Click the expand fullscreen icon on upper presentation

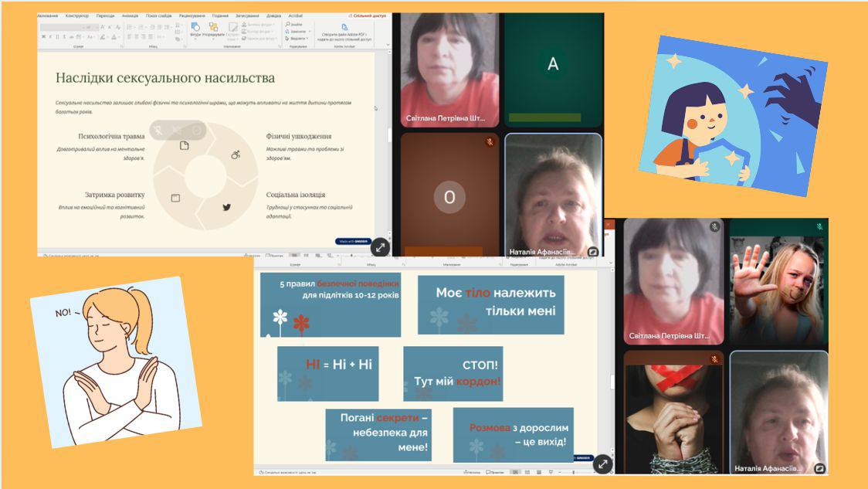(x=380, y=247)
